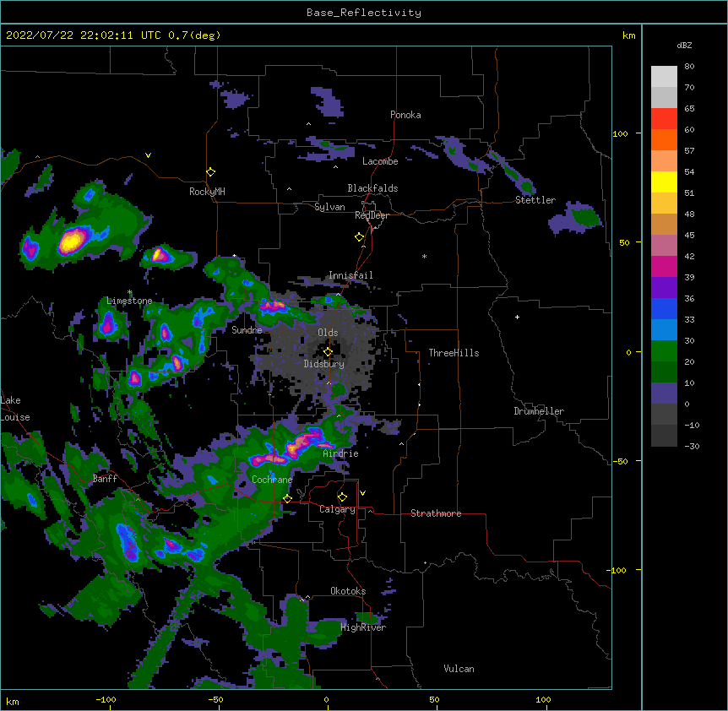Select the blue 33-36 dBZ legend swatch

(x=664, y=308)
